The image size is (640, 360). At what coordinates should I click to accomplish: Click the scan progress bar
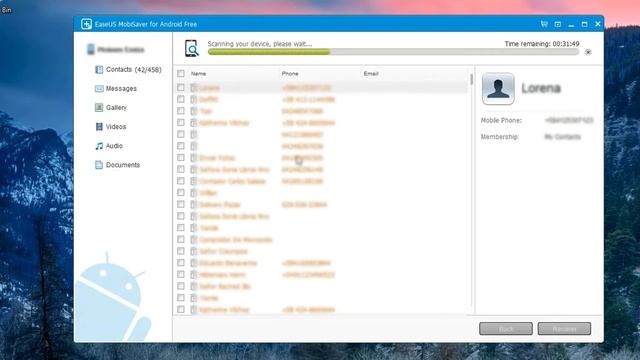coord(393,52)
